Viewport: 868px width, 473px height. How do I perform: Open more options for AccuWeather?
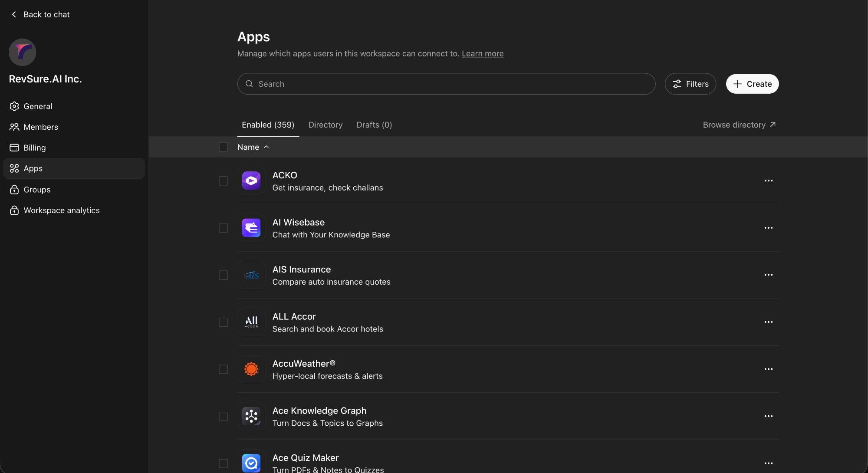pyautogui.click(x=769, y=369)
